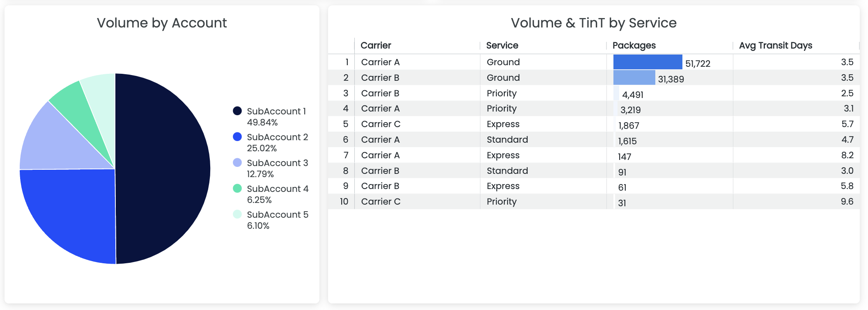This screenshot has height=310, width=868.
Task: Click the SubAccount 1 dark navy legend dot
Action: (237, 111)
